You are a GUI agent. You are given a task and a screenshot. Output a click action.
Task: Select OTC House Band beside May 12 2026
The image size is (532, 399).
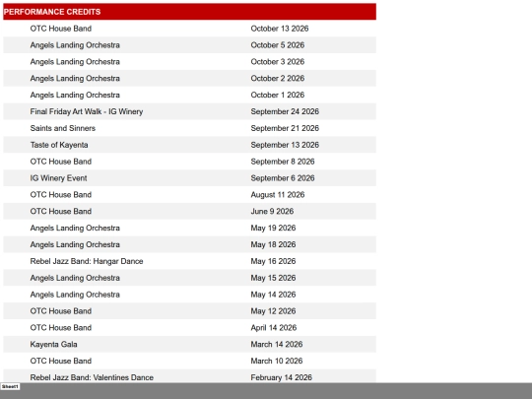point(61,311)
